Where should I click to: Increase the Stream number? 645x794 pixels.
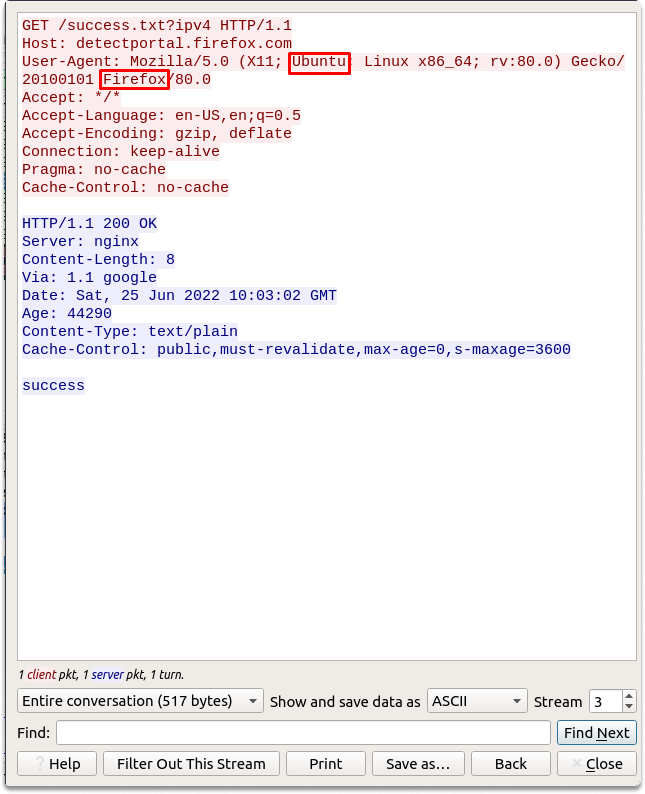point(629,696)
